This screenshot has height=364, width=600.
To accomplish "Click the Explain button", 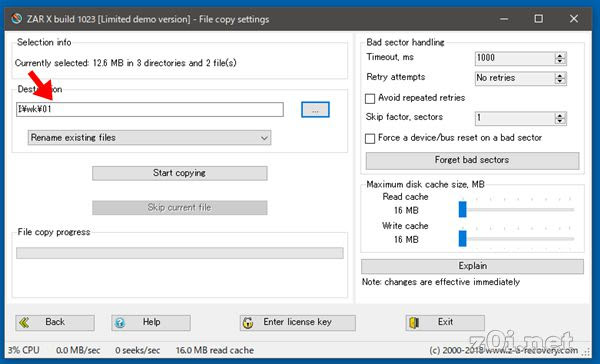I will pos(472,266).
